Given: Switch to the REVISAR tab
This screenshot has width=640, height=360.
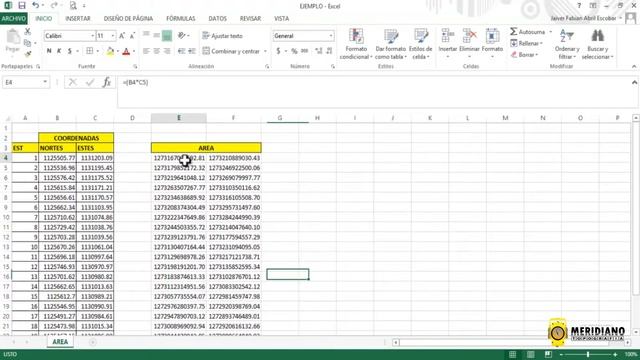Looking at the screenshot, I should (250, 18).
